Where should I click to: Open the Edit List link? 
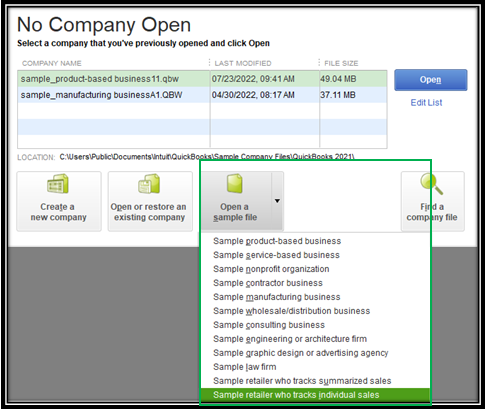(x=426, y=103)
